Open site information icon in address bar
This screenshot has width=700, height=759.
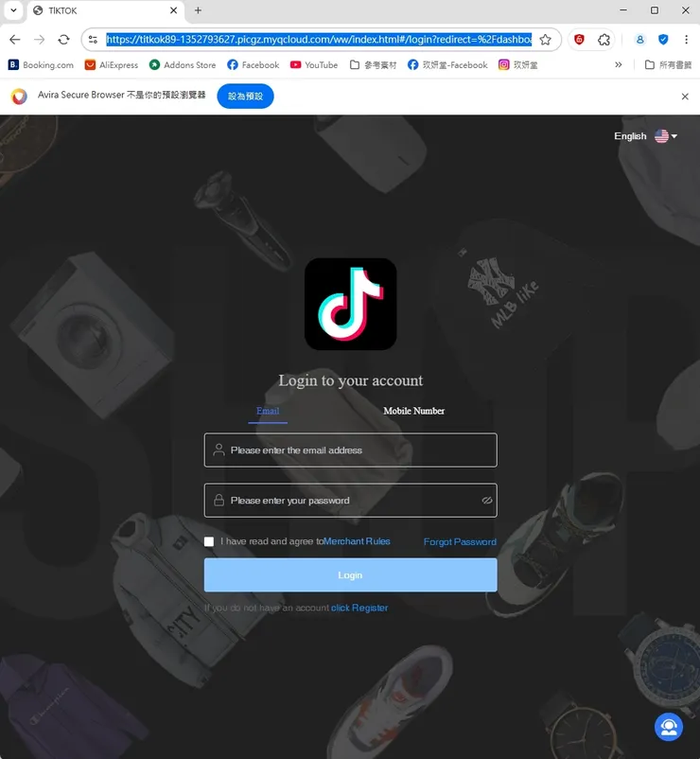coord(93,40)
